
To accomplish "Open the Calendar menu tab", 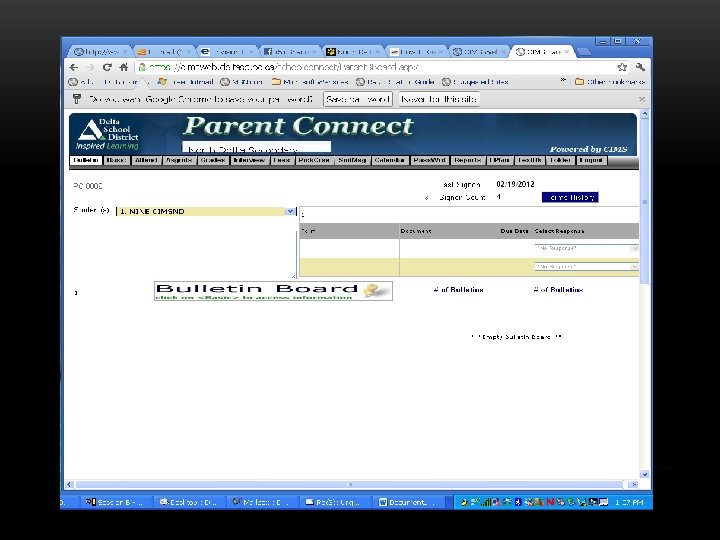I will click(389, 160).
